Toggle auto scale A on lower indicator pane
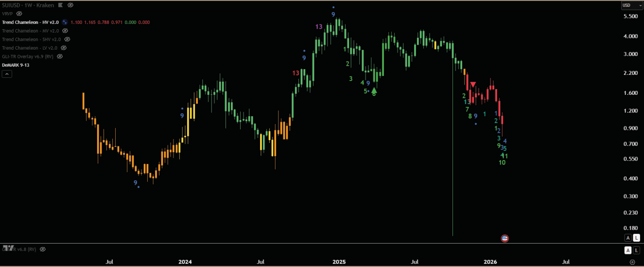 [628, 250]
